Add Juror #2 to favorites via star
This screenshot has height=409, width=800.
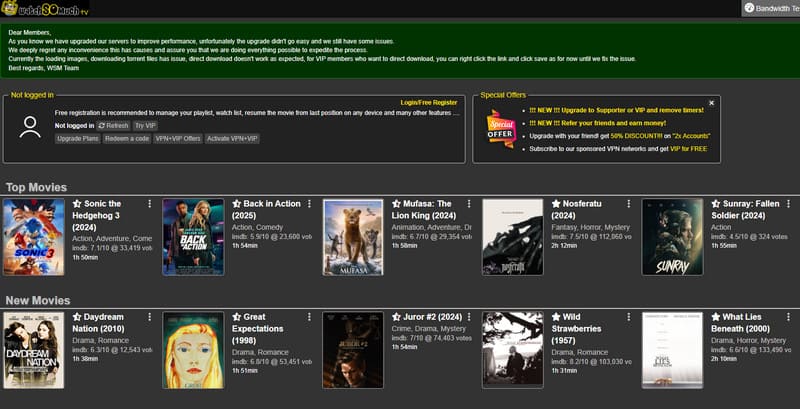tap(397, 317)
